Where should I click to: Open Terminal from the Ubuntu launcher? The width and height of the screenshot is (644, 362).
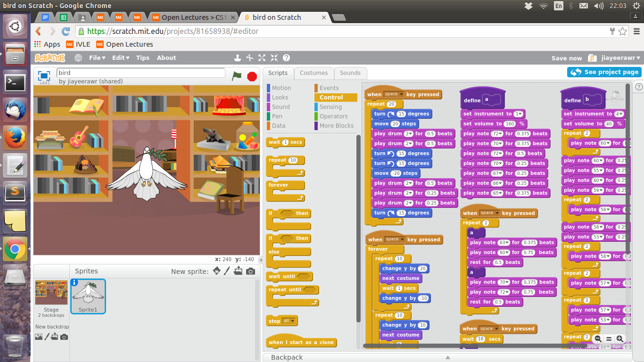pos(16,82)
